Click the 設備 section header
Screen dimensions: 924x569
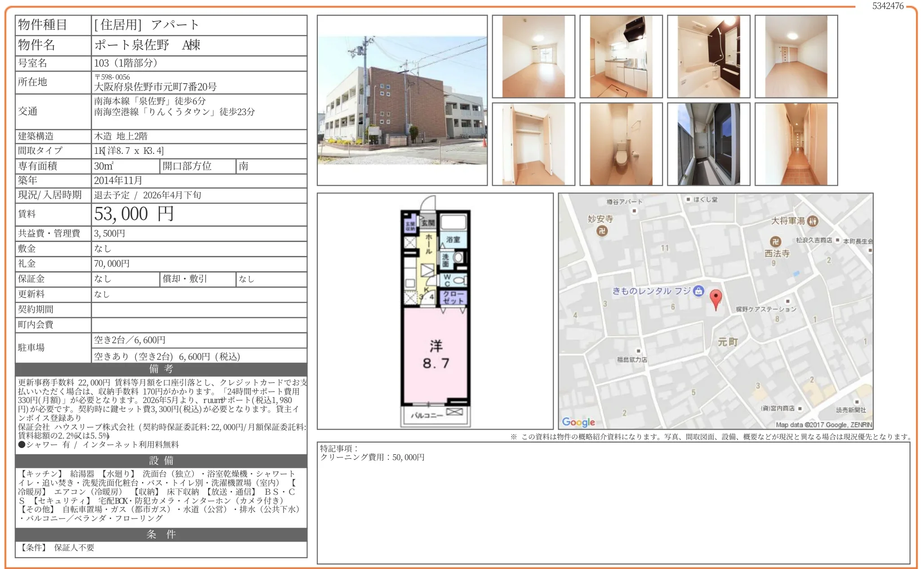point(161,461)
